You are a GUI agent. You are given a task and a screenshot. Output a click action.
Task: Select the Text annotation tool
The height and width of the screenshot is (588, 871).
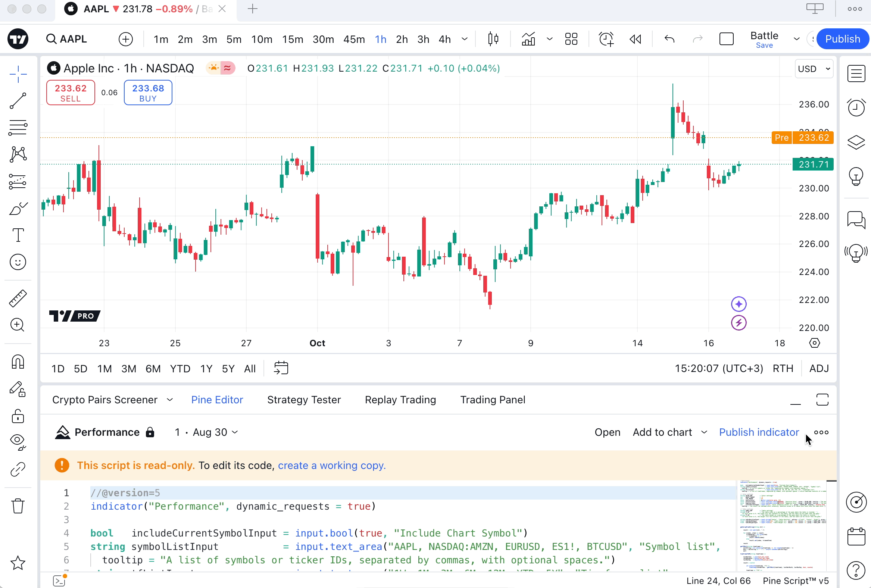pyautogui.click(x=18, y=235)
